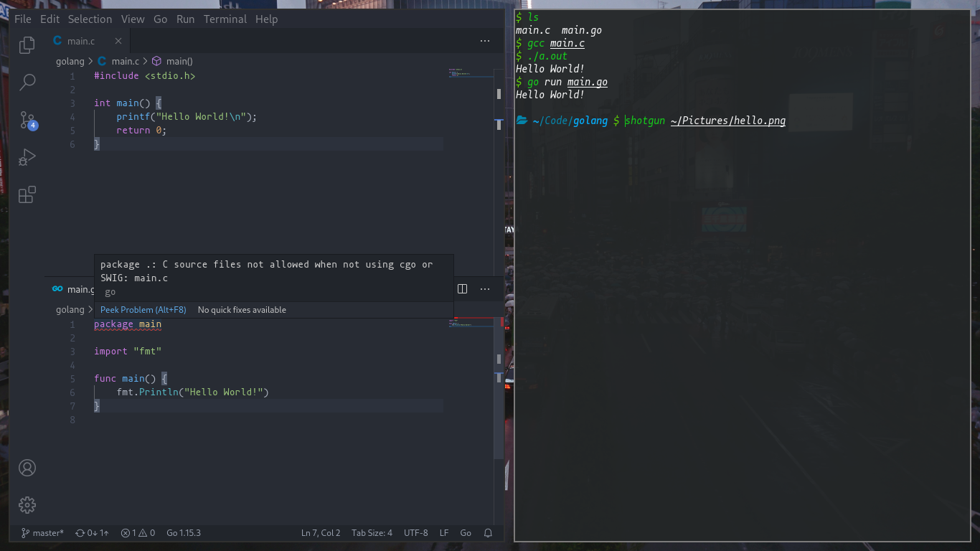This screenshot has width=980, height=551.
Task: Click the notifications bell in status bar
Action: (488, 533)
